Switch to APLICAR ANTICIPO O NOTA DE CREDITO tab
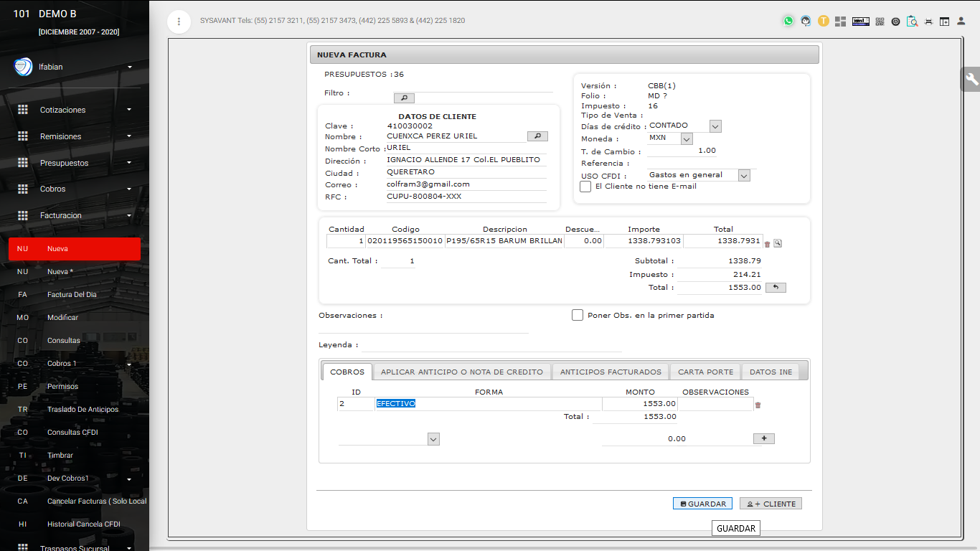Viewport: 980px width, 551px height. (462, 372)
